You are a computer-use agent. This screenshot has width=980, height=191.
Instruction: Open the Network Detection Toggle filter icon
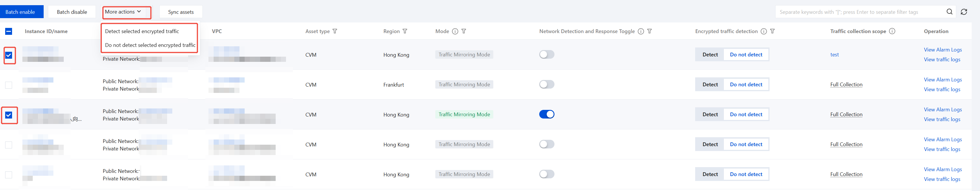[650, 31]
